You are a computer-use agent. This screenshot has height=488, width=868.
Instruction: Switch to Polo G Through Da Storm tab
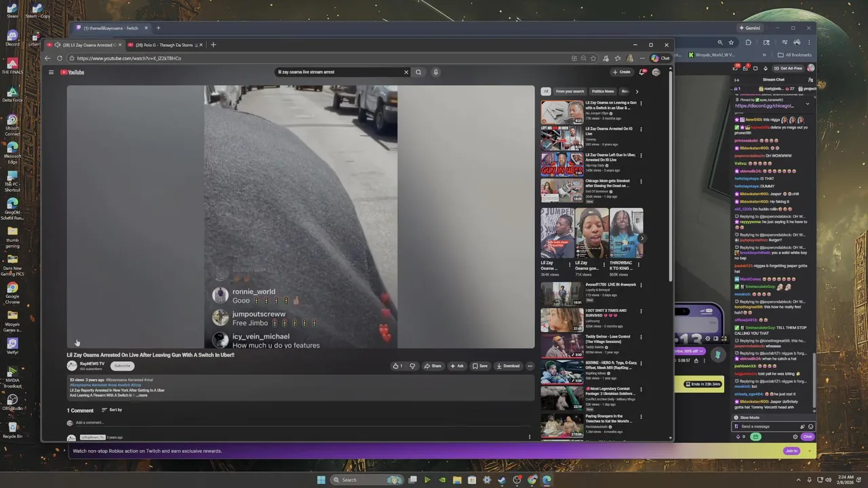(x=164, y=45)
